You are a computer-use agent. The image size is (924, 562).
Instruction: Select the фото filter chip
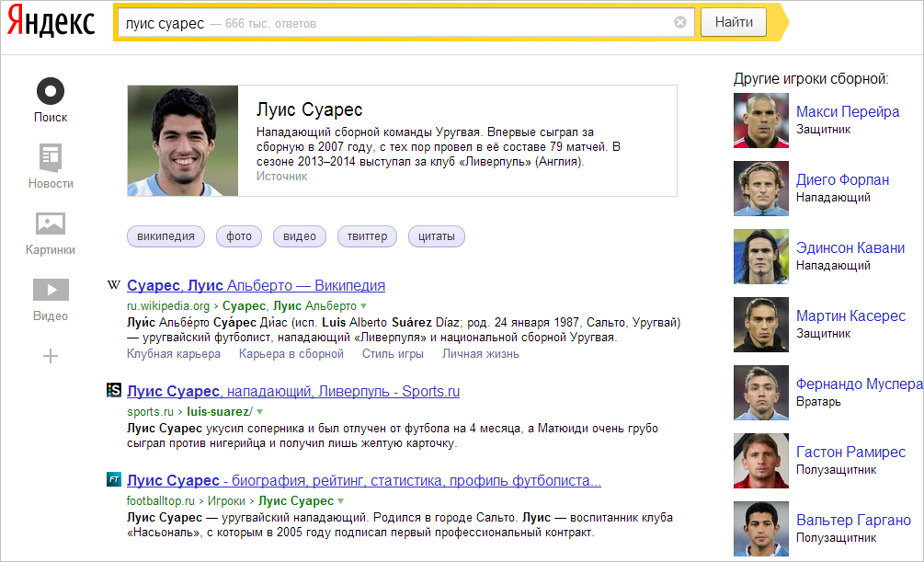[239, 236]
